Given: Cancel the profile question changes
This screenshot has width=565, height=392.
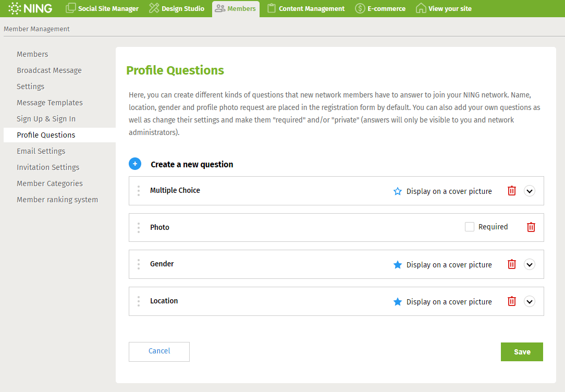Looking at the screenshot, I should pos(159,351).
